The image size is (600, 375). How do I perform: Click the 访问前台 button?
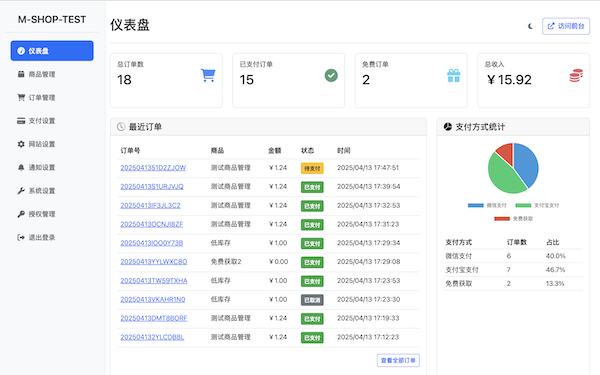566,26
